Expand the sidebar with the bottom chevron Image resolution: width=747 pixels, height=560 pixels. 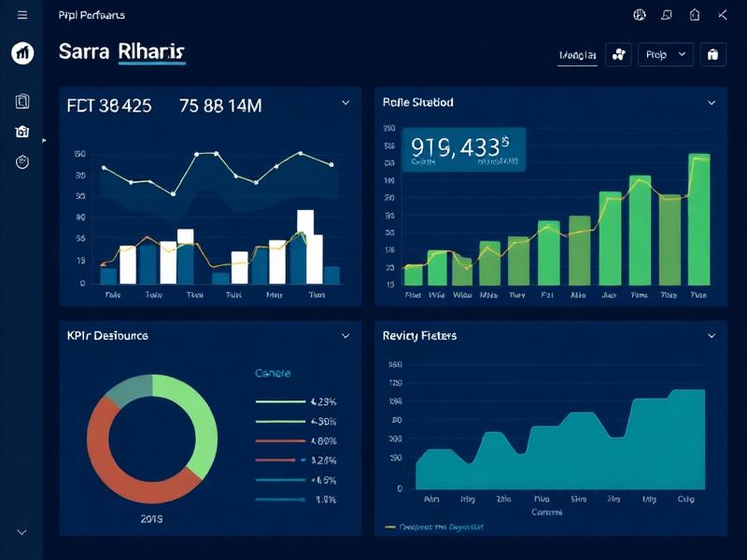(x=22, y=532)
